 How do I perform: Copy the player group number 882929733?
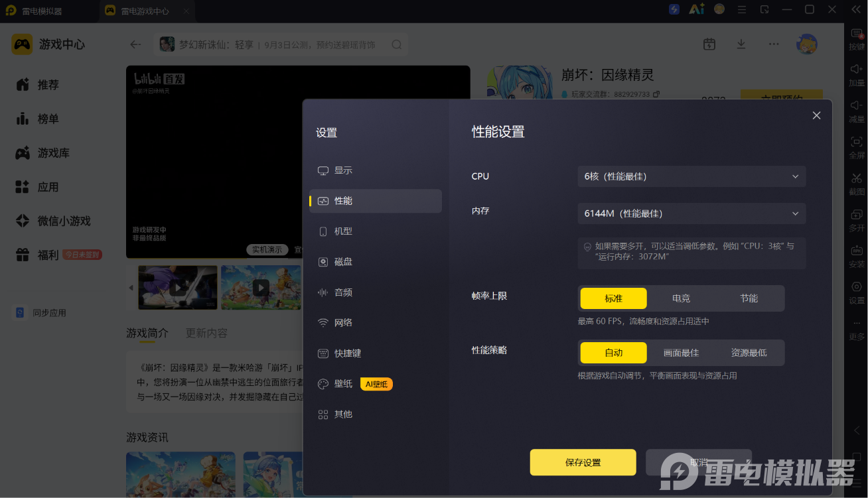pos(656,94)
